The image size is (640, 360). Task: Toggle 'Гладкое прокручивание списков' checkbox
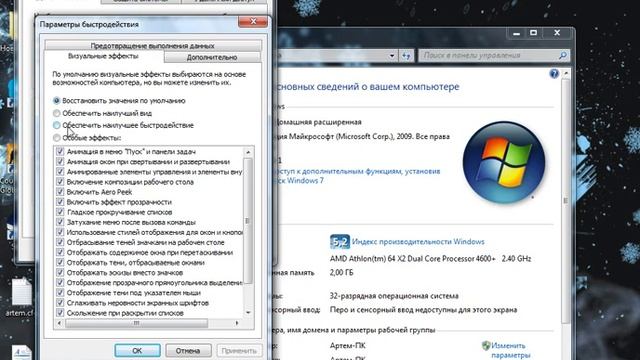[x=60, y=212]
